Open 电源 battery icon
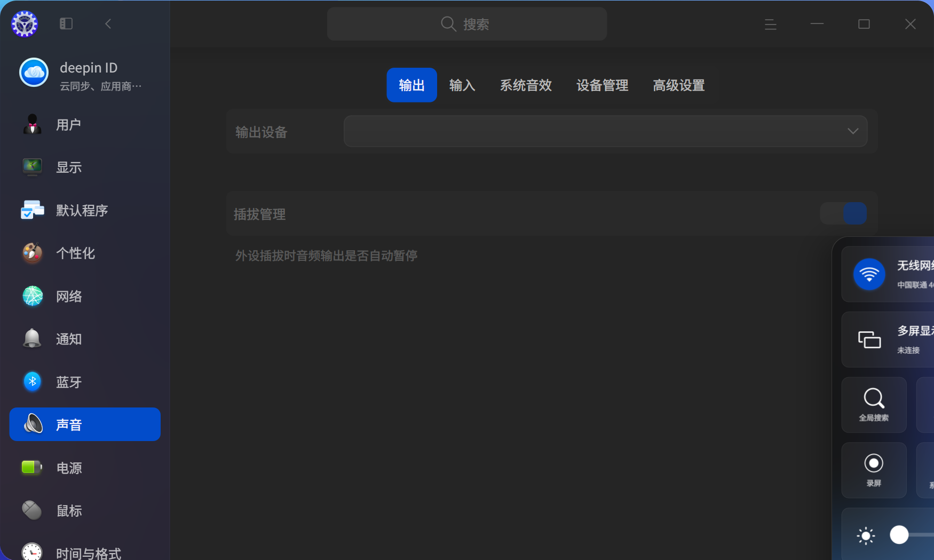 (33, 468)
